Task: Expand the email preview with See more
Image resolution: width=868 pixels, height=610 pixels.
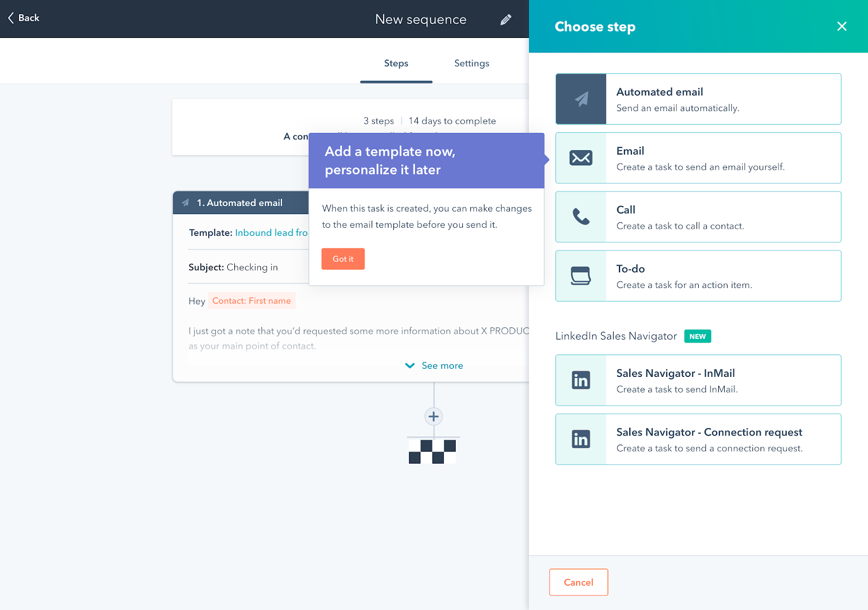Action: tap(433, 365)
